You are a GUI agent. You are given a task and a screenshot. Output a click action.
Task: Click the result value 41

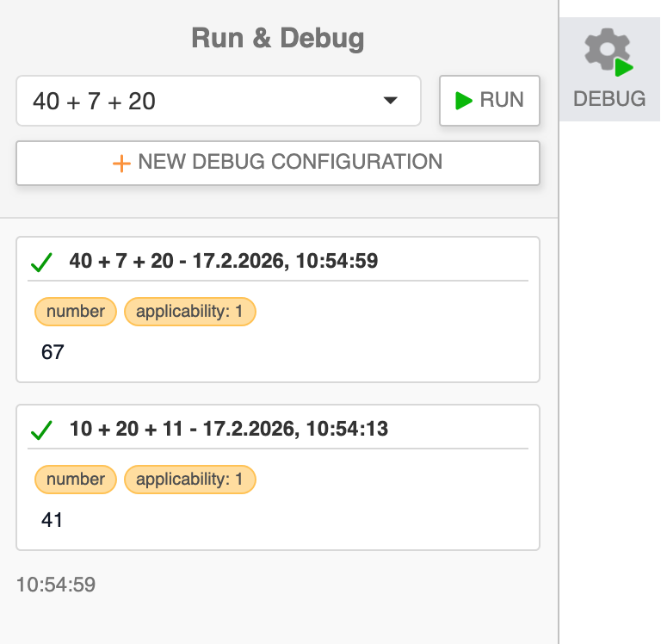pos(52,519)
